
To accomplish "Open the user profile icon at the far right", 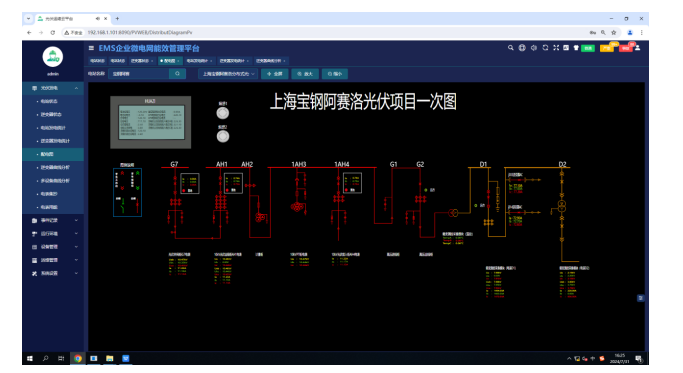I will [x=638, y=48].
